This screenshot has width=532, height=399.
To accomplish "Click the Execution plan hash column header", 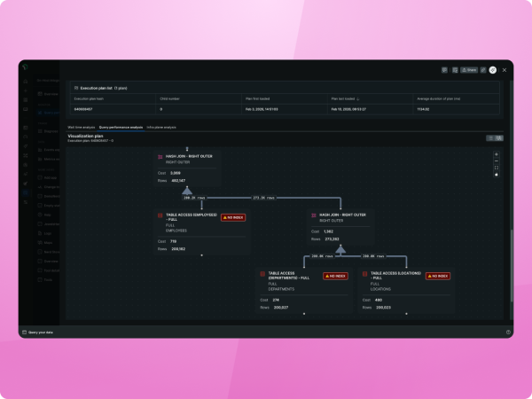I will [89, 98].
